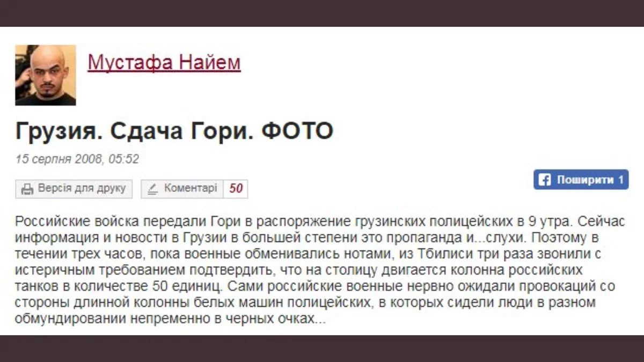Click the Facebook logo in the share button
The height and width of the screenshot is (362, 644).
(544, 180)
